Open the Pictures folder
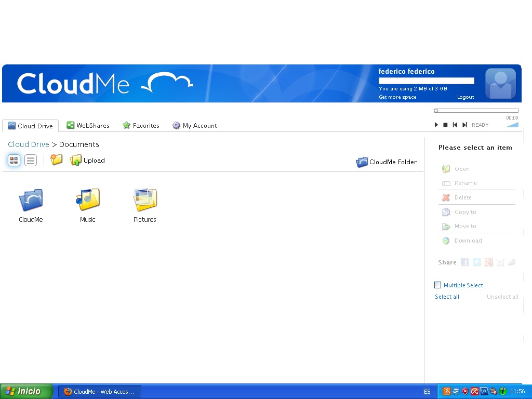 (x=145, y=206)
